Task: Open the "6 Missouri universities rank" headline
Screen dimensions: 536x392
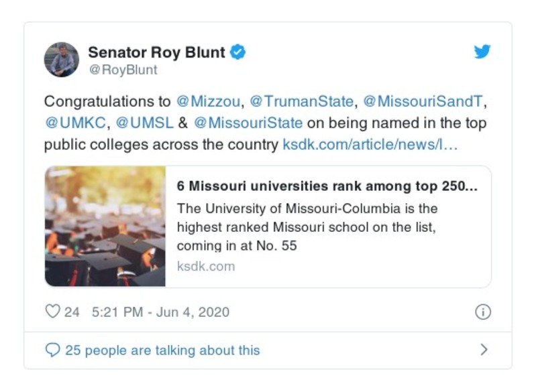Action: coord(327,186)
